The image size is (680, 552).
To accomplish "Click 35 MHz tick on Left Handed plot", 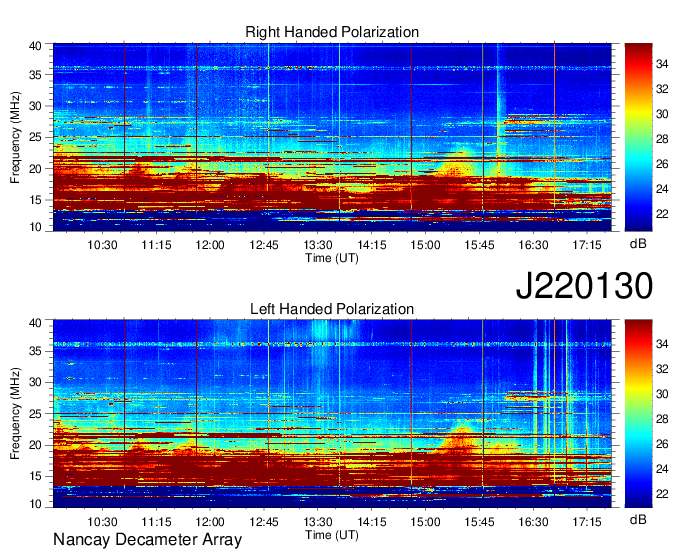I will click(x=35, y=351).
